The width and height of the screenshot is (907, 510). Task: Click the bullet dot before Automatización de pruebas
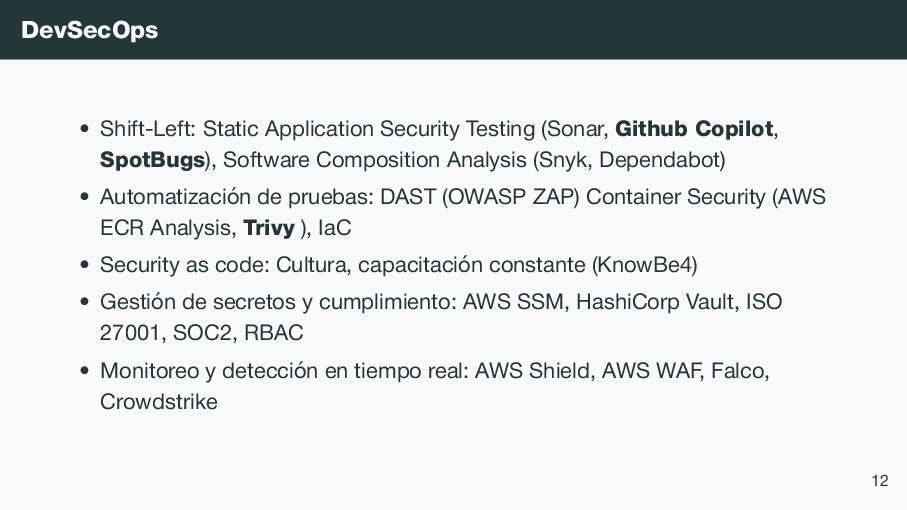[x=85, y=197]
